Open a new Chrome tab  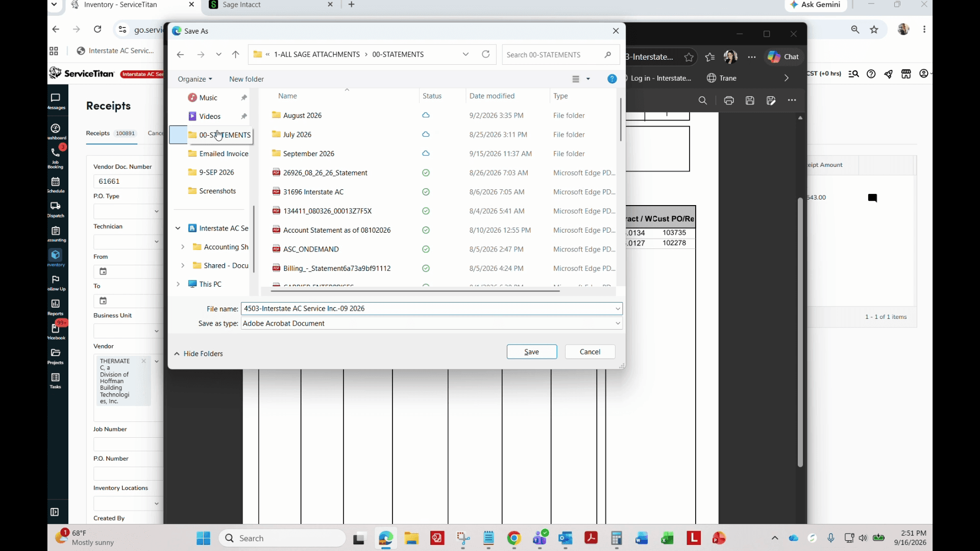pyautogui.click(x=351, y=5)
